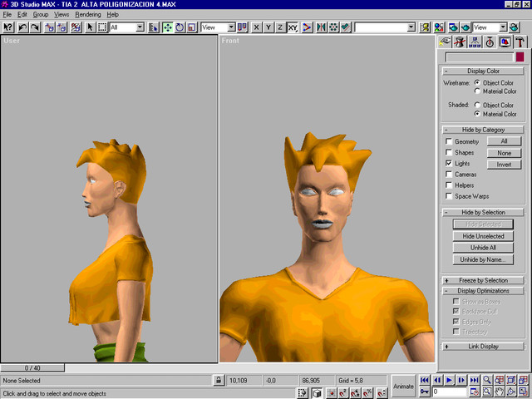Open the Group menu
Screen dimensions: 532x399
click(41, 15)
